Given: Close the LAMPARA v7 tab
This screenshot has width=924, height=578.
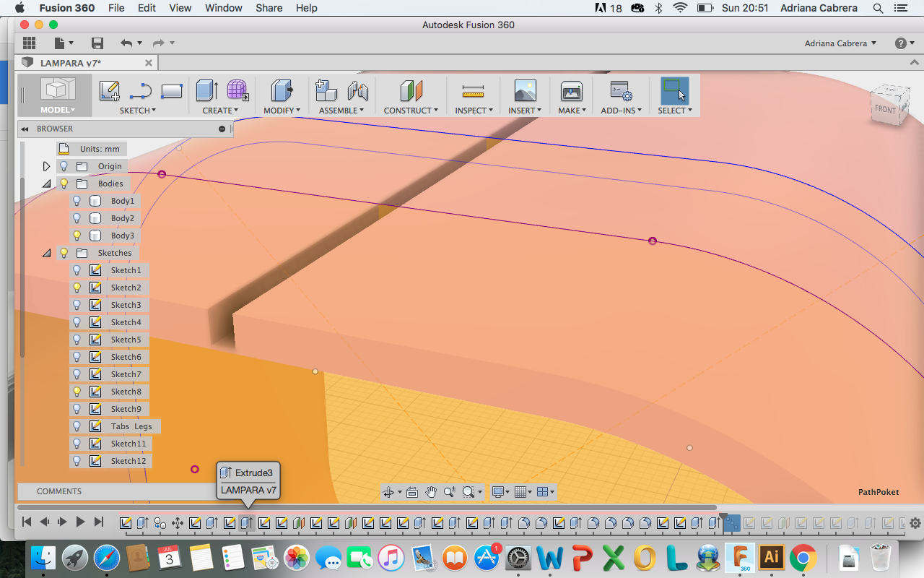Looking at the screenshot, I should 149,63.
